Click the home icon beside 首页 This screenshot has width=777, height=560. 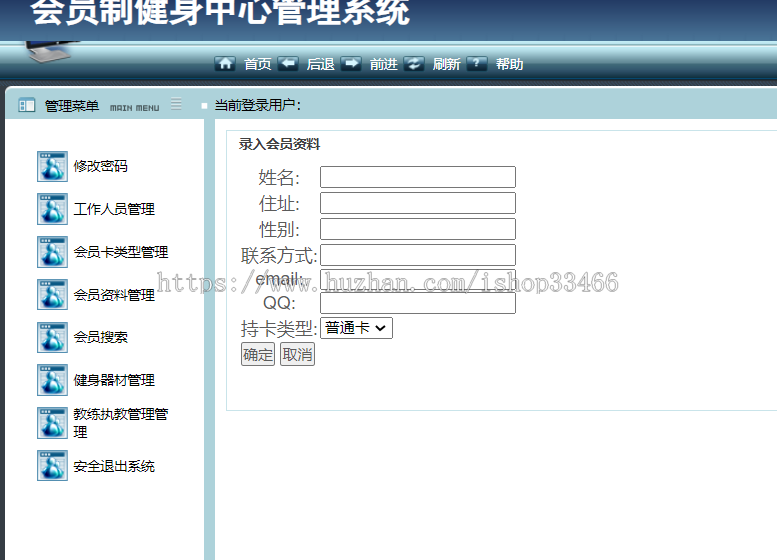click(225, 63)
